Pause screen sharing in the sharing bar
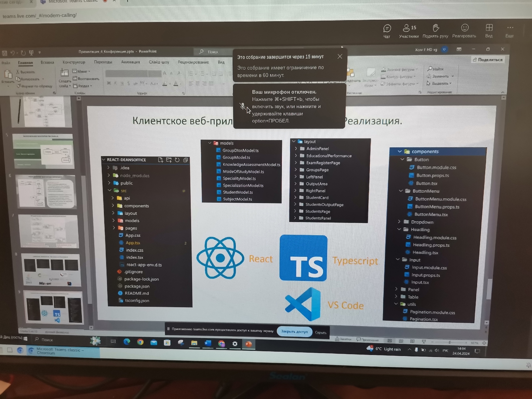 coord(168,329)
